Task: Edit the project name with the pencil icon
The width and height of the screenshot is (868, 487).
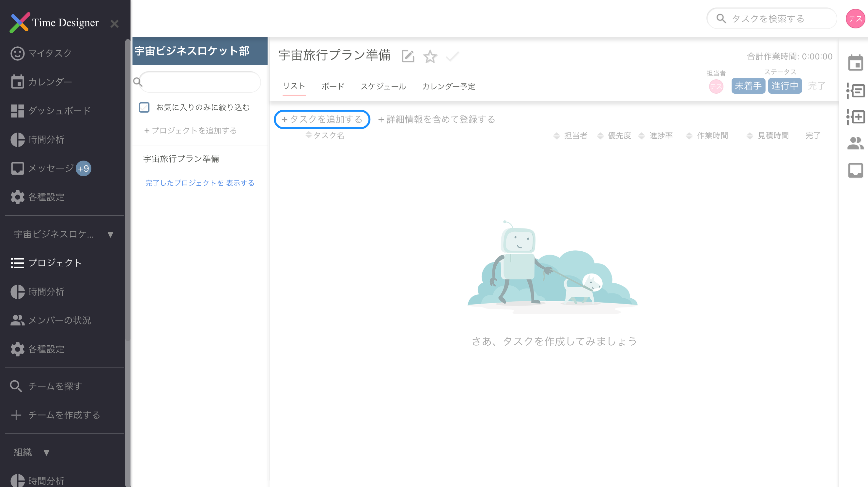Action: click(408, 56)
